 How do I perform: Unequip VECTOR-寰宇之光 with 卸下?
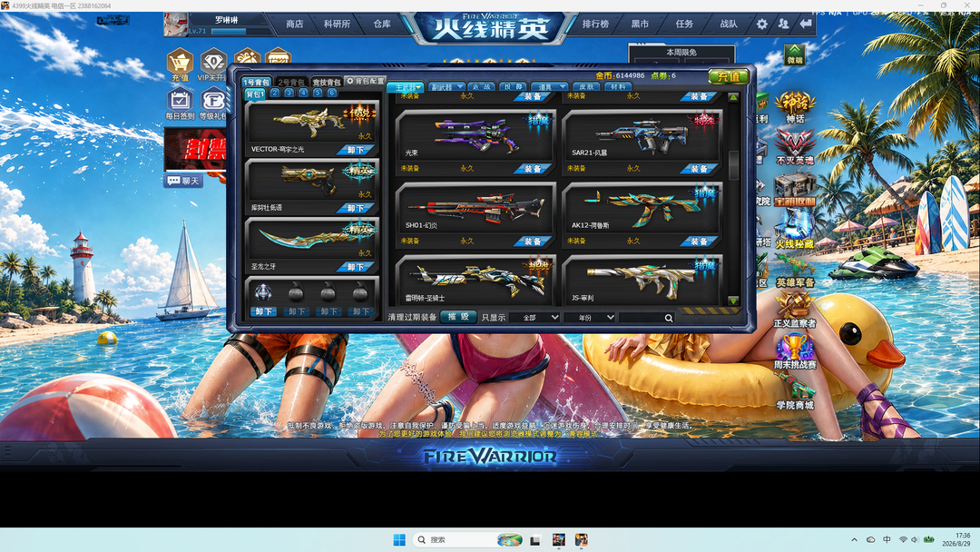coord(355,150)
